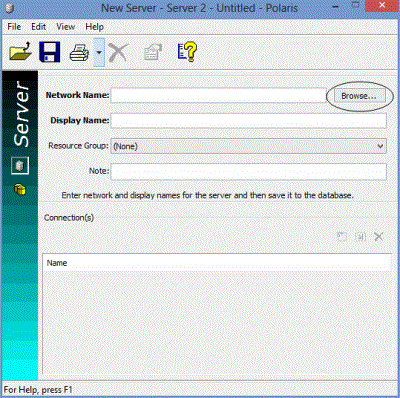Expand the Resource Group dropdown
Screen dimensions: 400x398
pos(249,146)
